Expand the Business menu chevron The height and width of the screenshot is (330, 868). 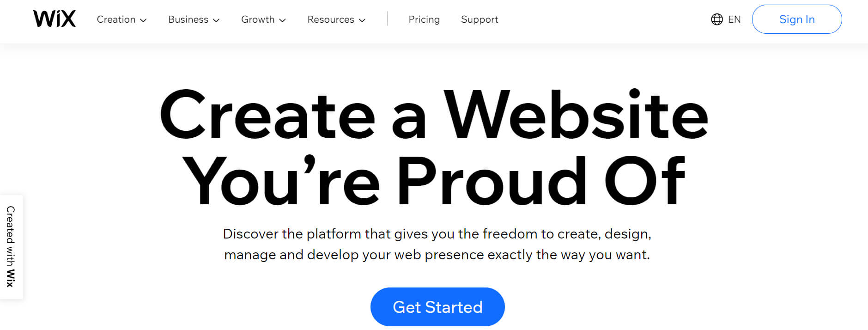[216, 20]
